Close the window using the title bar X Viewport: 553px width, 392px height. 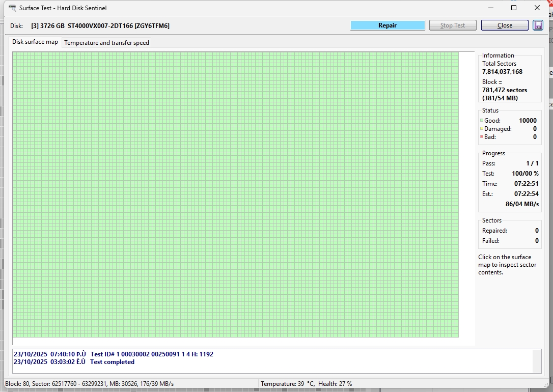(537, 8)
